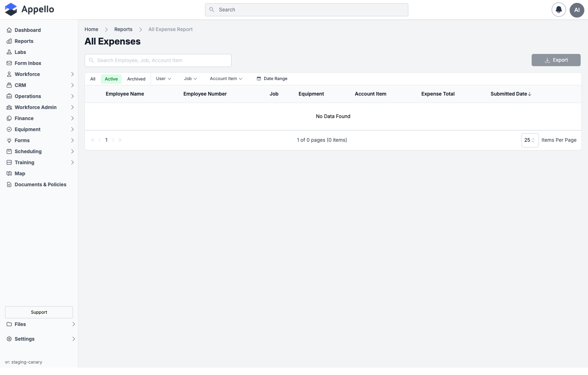Go to Reports breadcrumb link
This screenshot has height=375, width=588.
tap(123, 29)
